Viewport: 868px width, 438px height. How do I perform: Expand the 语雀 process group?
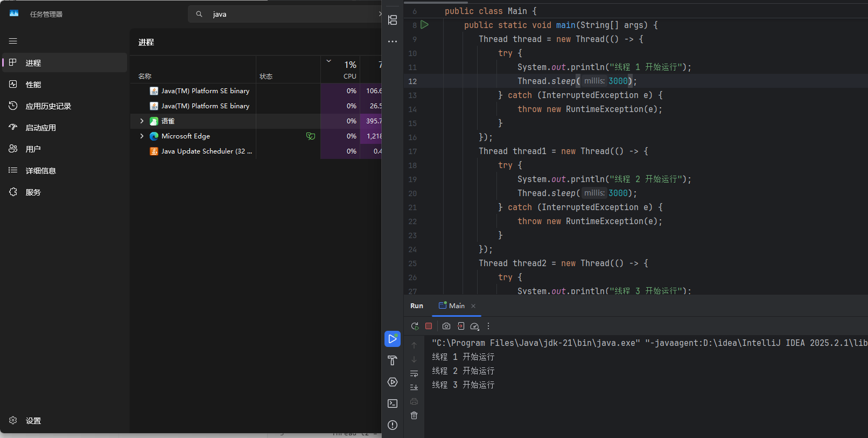[142, 121]
